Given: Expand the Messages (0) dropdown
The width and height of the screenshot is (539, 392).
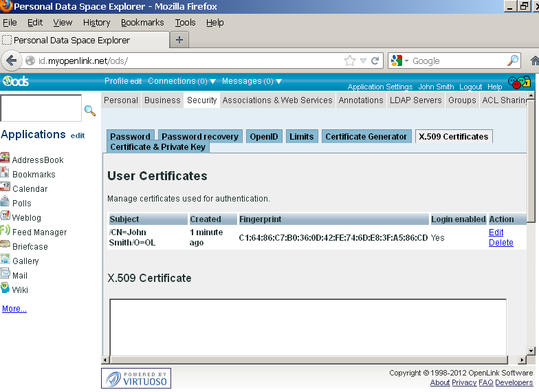Looking at the screenshot, I should click(252, 81).
